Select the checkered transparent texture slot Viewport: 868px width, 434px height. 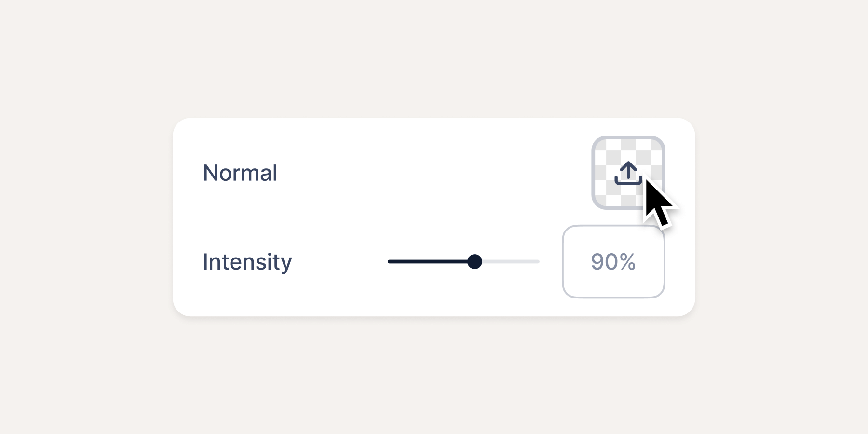[628, 173]
